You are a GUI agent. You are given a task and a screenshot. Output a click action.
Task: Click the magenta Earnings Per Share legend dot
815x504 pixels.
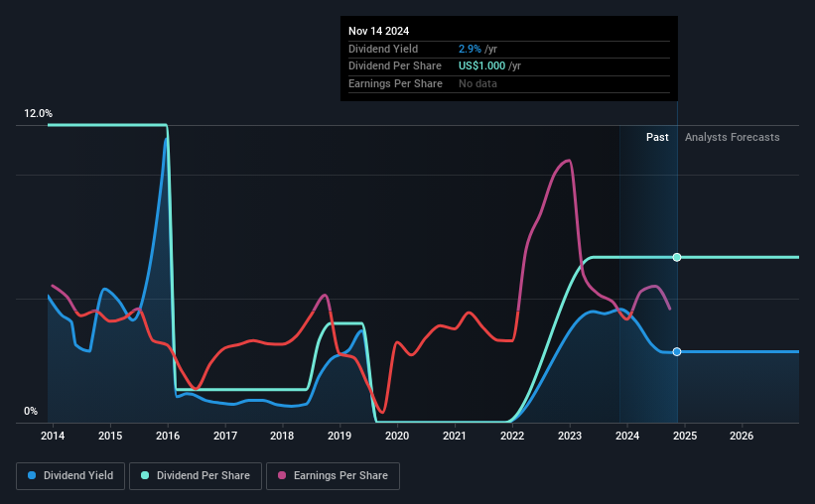282,475
